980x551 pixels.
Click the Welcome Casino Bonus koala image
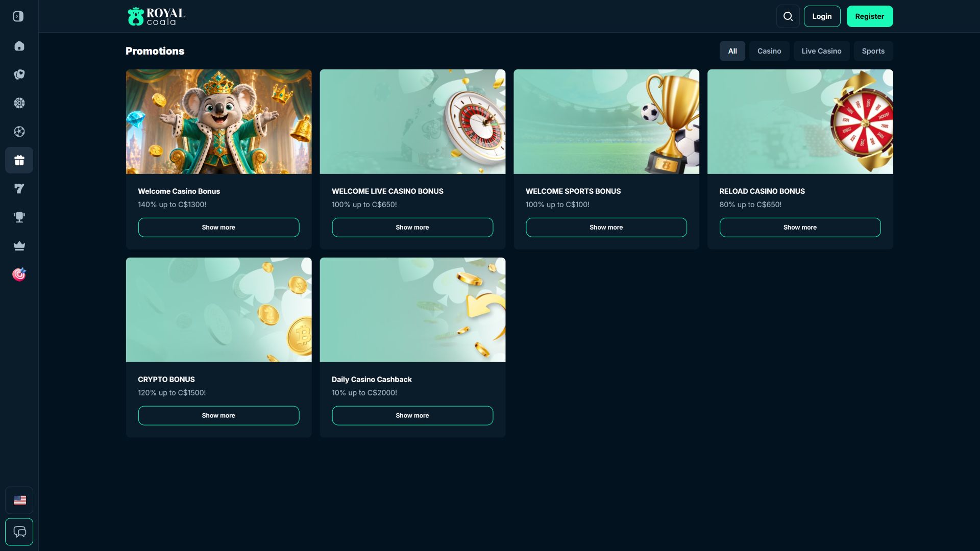point(218,121)
